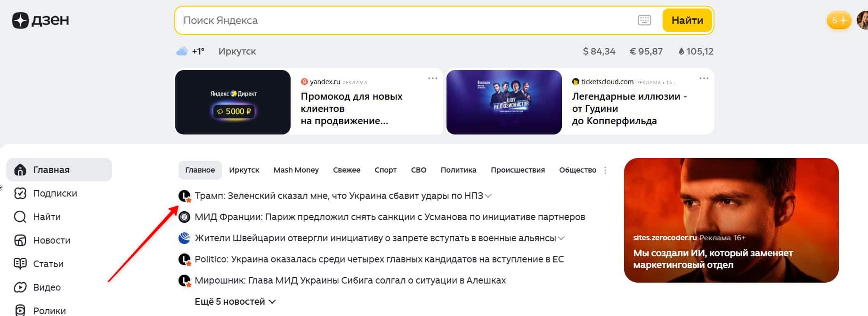Click source icon beside МИД Франции headline
This screenshot has height=316, width=868.
click(184, 217)
